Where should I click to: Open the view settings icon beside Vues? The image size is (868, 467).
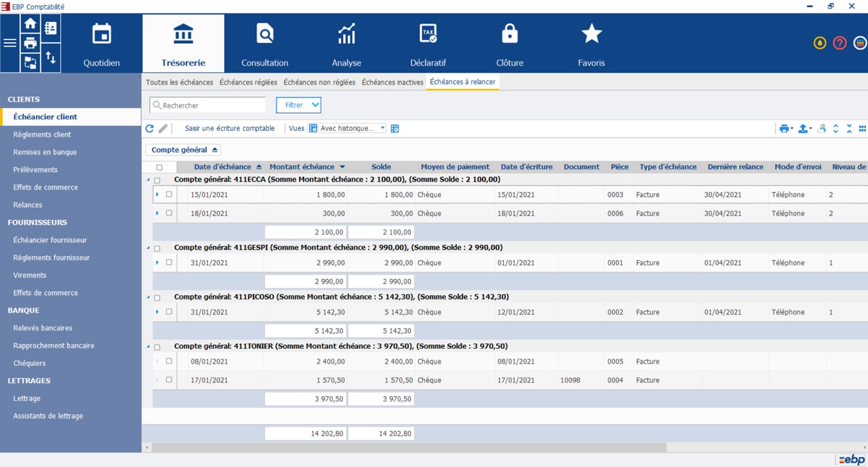[x=395, y=128]
